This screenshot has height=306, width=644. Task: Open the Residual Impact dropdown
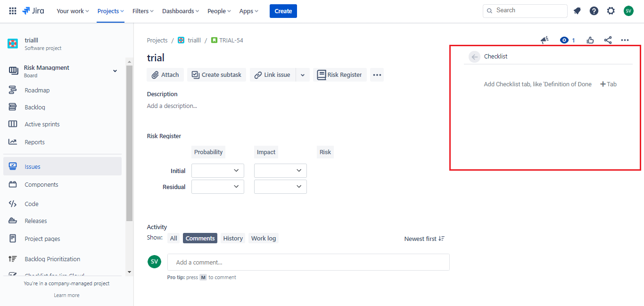point(281,187)
